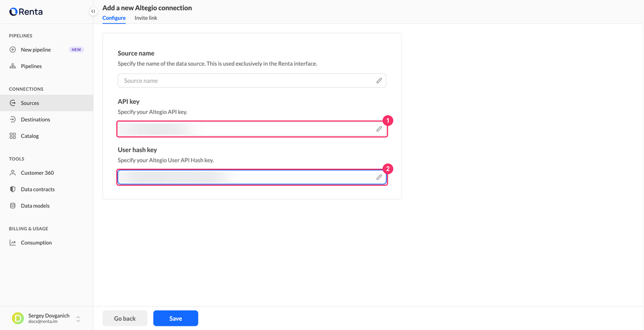Switch to the Configure tab
Viewport: 644px width, 330px height.
(114, 18)
